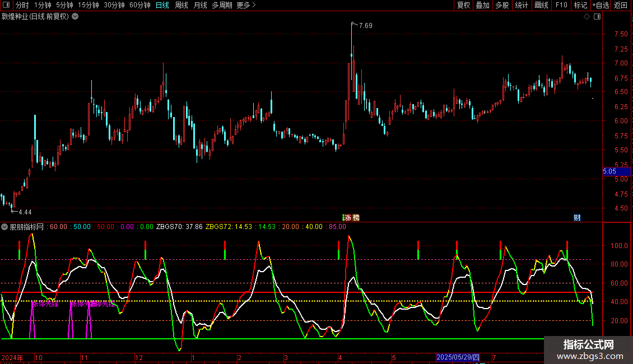
Task: Add stock via +自选 button
Action: (601, 5)
